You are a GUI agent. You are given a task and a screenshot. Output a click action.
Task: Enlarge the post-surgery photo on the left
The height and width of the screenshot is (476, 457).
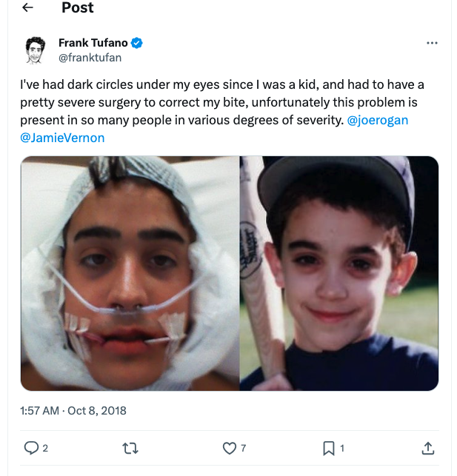coord(130,273)
